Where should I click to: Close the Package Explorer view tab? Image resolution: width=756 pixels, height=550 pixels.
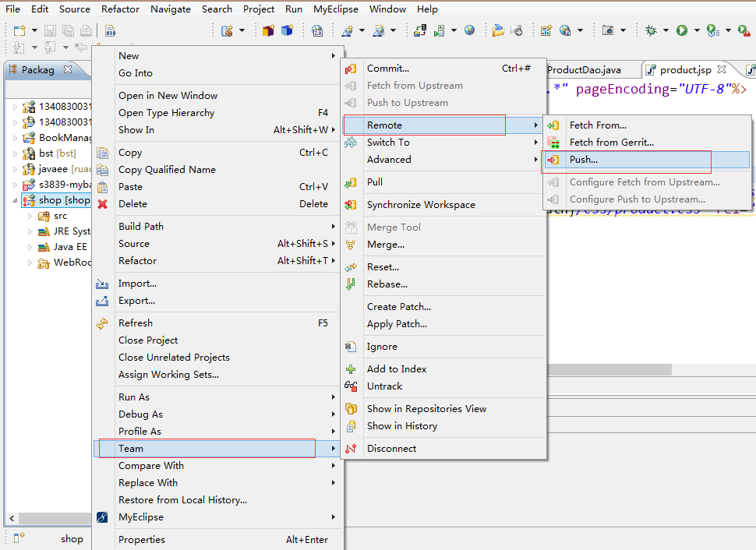pyautogui.click(x=68, y=69)
